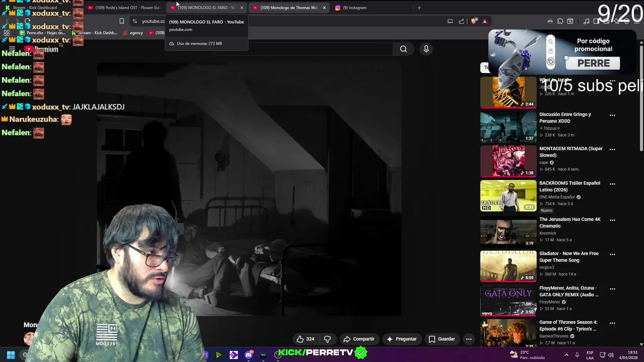Click the YouTube Premium logo
Viewport: 644px width, 362px height.
click(42, 49)
